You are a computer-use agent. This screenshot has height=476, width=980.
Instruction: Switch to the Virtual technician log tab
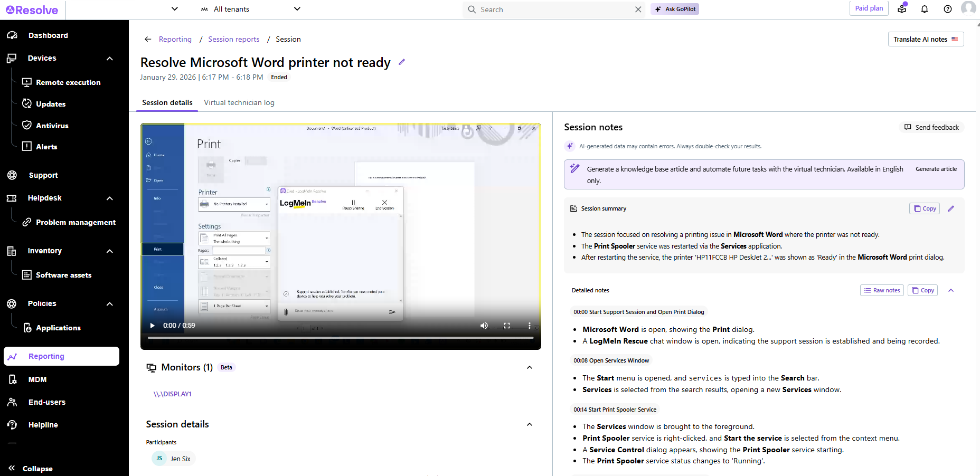point(239,102)
